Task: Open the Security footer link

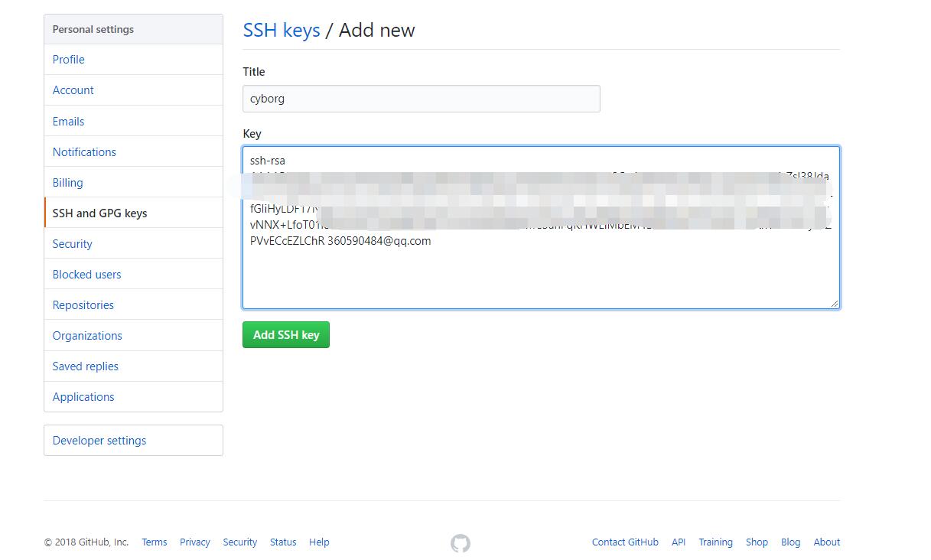Action: pos(240,542)
